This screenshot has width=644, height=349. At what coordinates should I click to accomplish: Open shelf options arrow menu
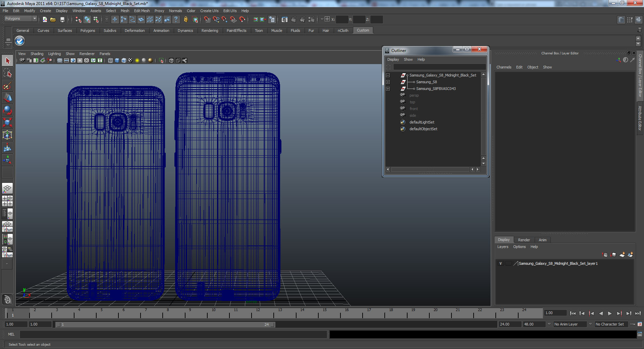pos(8,45)
